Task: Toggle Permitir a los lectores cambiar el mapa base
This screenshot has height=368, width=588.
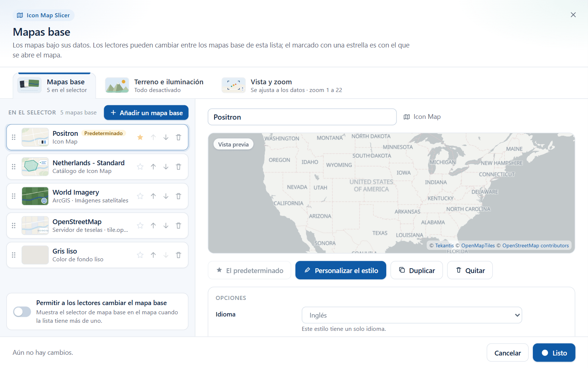Action: click(22, 312)
